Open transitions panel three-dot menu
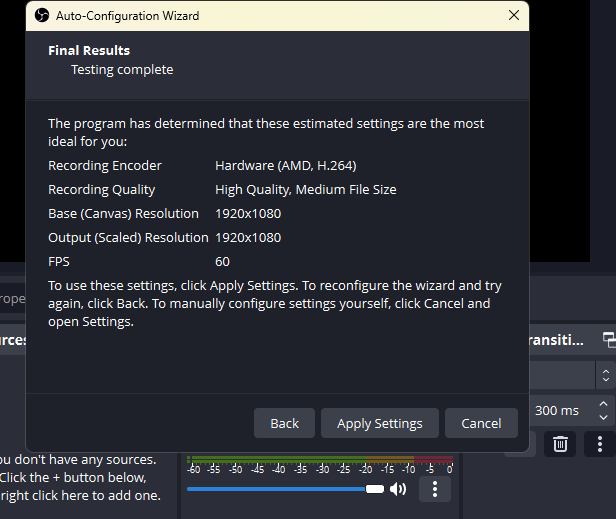Screen dimensions: 616x519 click(600, 444)
